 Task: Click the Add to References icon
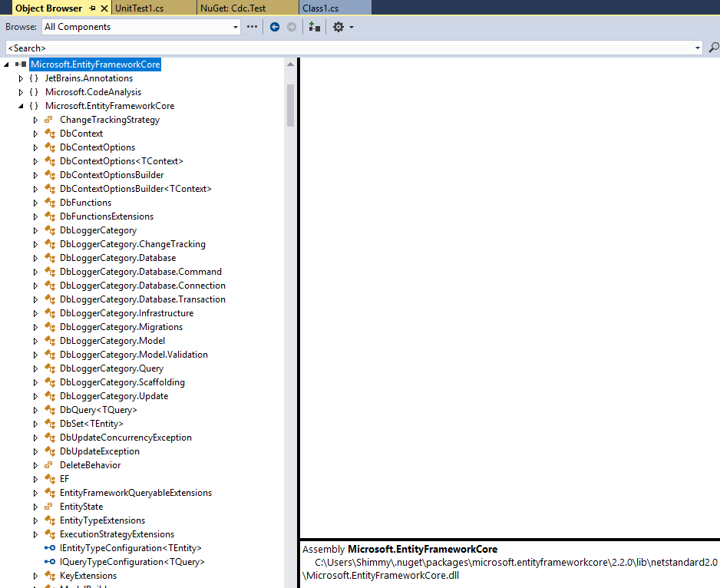point(314,26)
